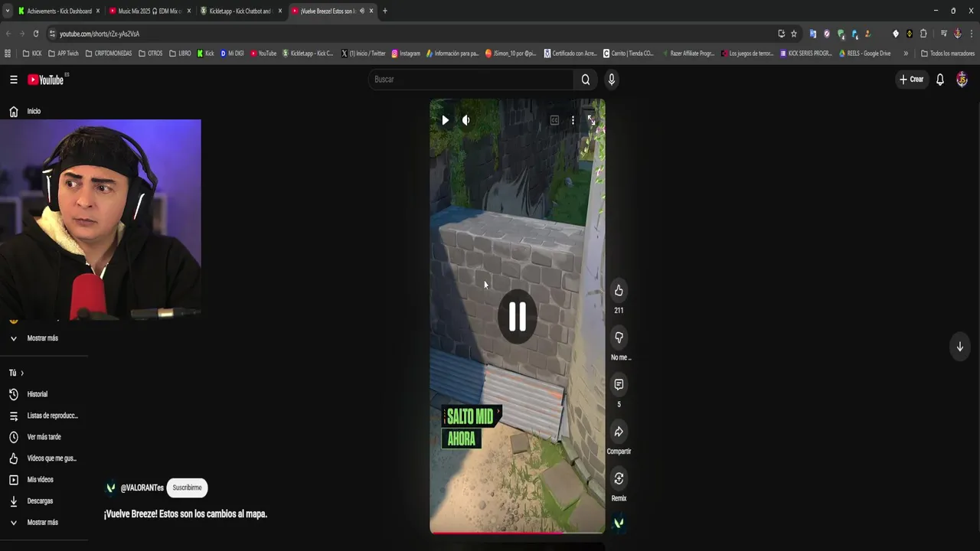
Task: Open the OTROS bookmark folder
Action: (x=150, y=54)
